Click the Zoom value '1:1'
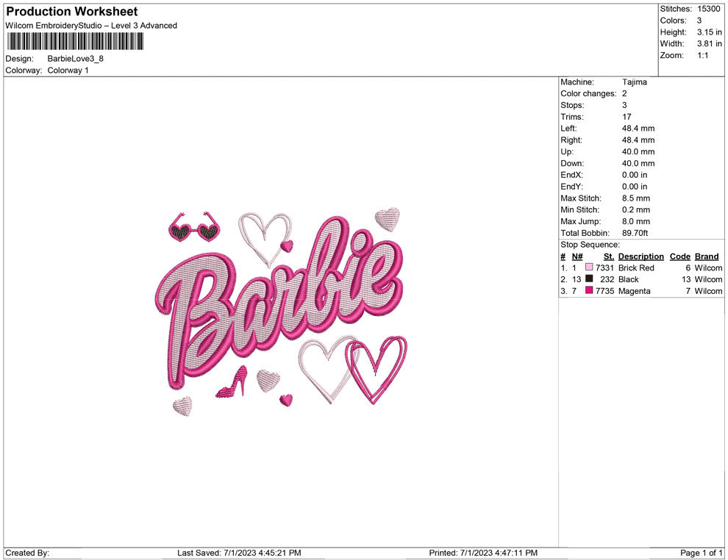 click(703, 55)
